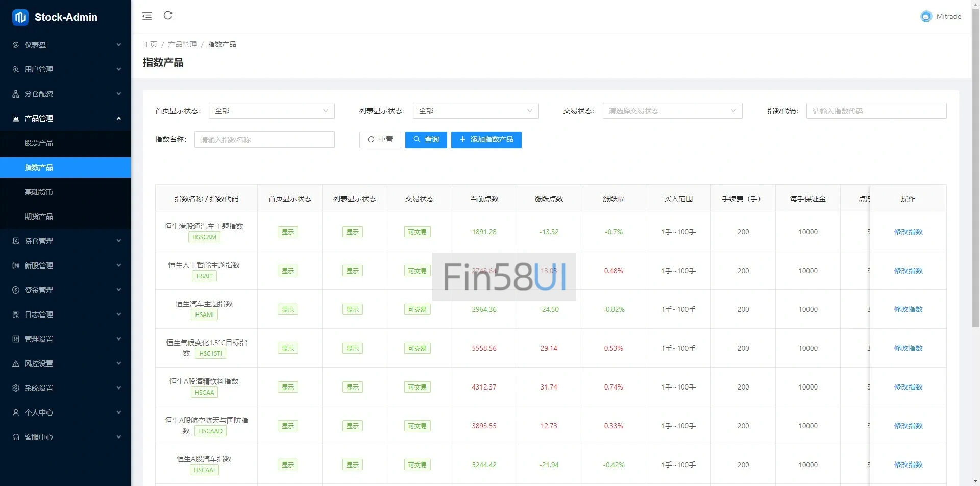
Task: Click the 指数代码 input field
Action: tap(876, 111)
